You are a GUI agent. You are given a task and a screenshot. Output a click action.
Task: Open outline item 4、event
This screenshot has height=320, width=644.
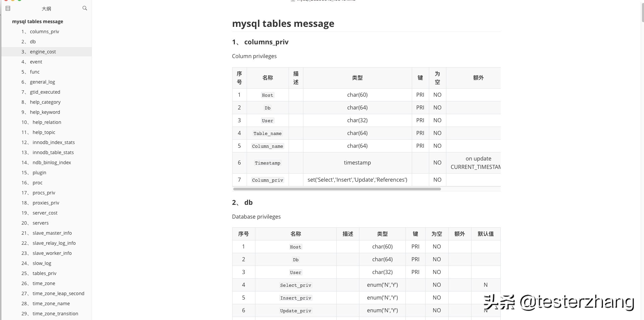tap(32, 62)
